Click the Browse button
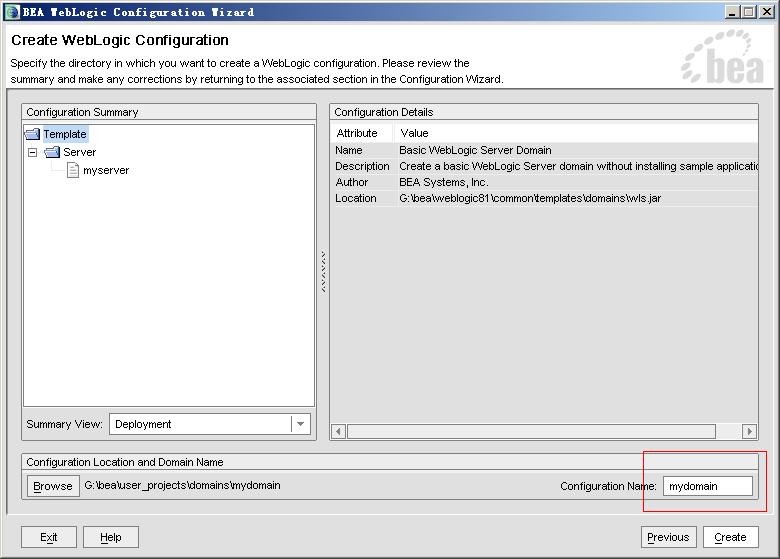The image size is (780, 559). [x=53, y=486]
